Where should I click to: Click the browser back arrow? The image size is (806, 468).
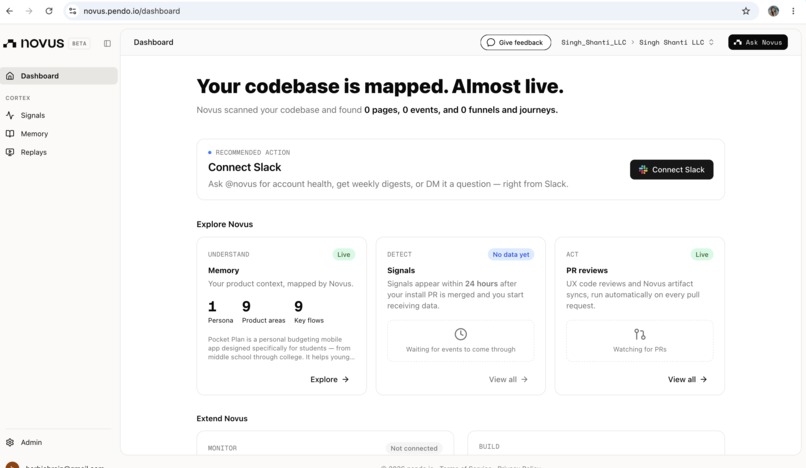click(9, 11)
